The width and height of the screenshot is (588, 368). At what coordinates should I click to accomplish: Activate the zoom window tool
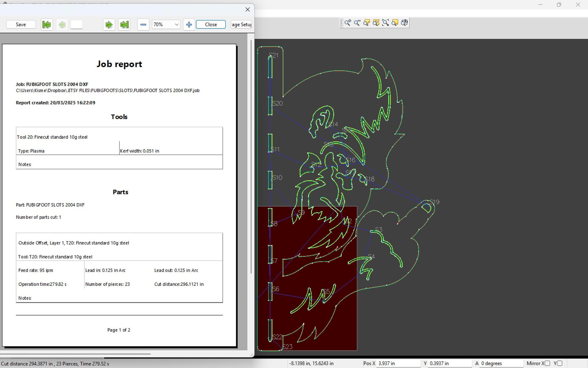[385, 23]
